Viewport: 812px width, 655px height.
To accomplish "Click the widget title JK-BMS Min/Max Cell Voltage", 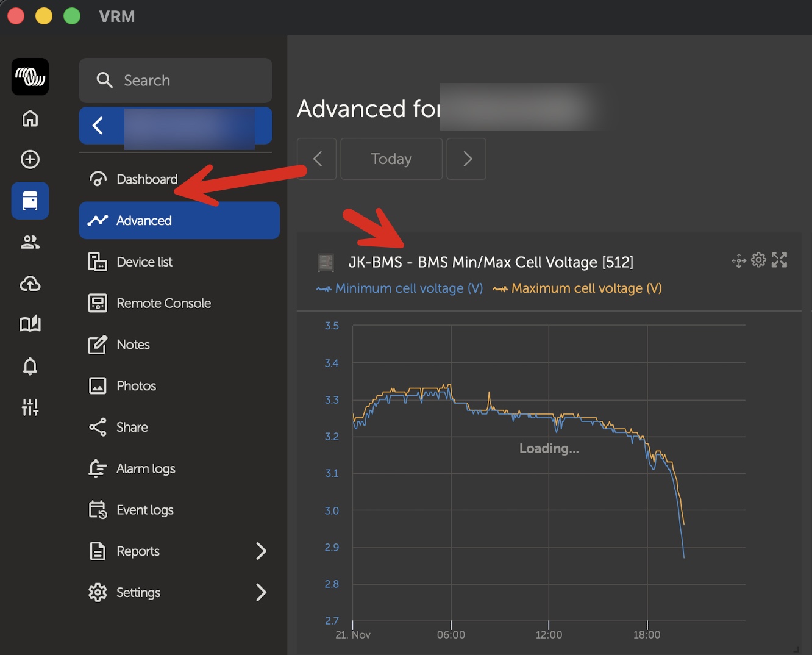I will (491, 262).
